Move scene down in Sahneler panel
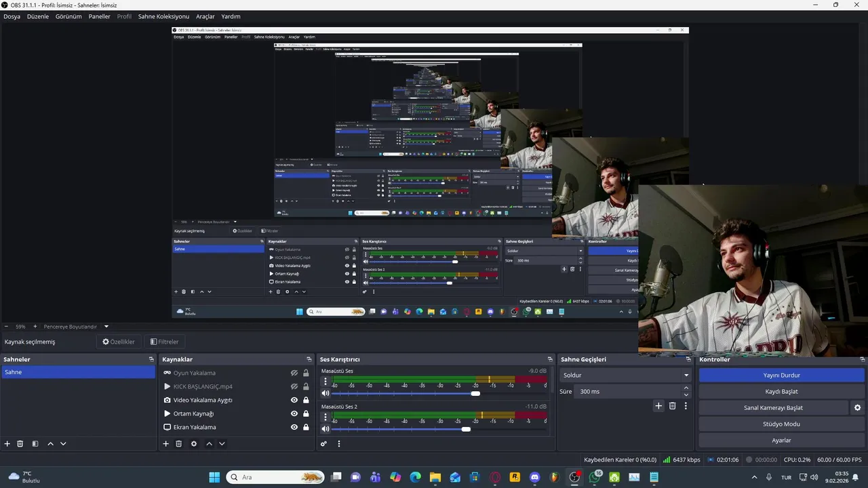Viewport: 868px width, 488px height. (x=63, y=444)
